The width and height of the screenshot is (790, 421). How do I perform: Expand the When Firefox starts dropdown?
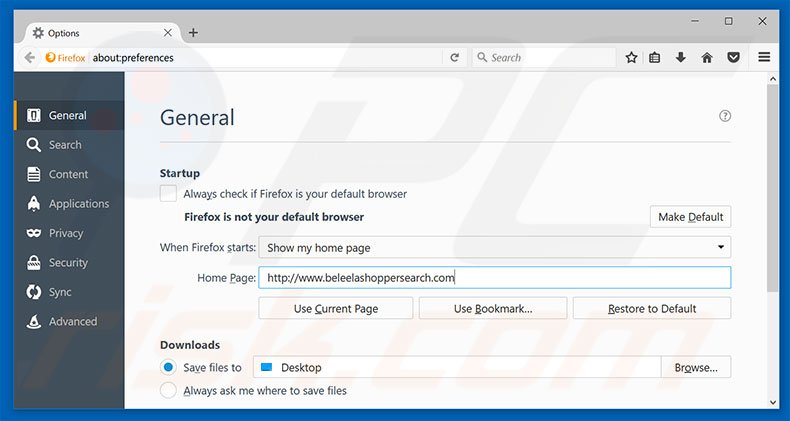tap(494, 247)
